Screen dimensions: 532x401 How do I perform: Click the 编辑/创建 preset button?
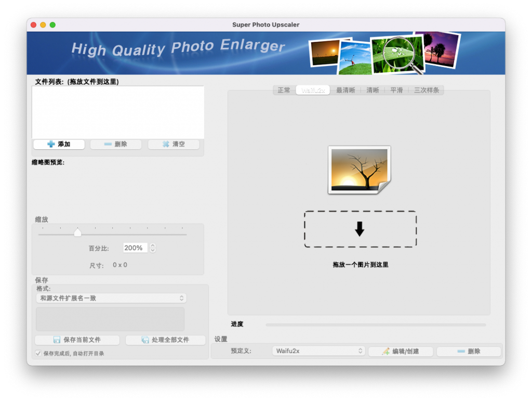coord(401,352)
